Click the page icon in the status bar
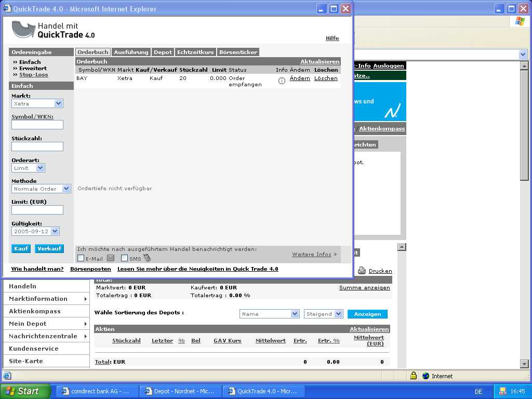This screenshot has width=532, height=399. pyautogui.click(x=7, y=376)
